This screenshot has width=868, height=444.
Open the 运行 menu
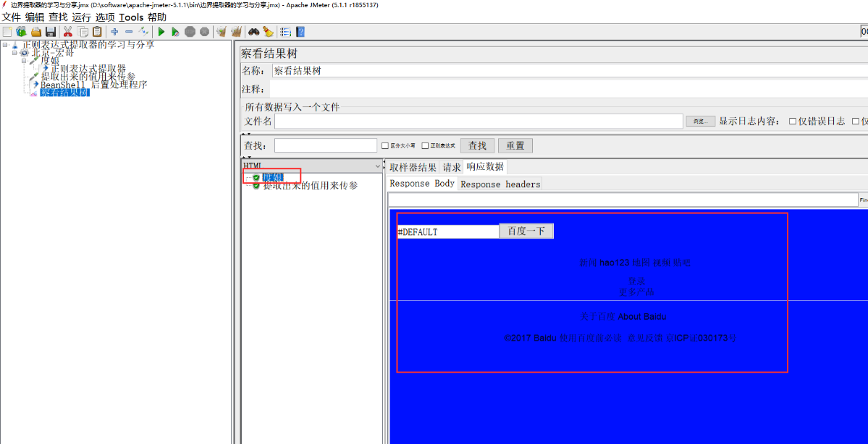pyautogui.click(x=81, y=17)
